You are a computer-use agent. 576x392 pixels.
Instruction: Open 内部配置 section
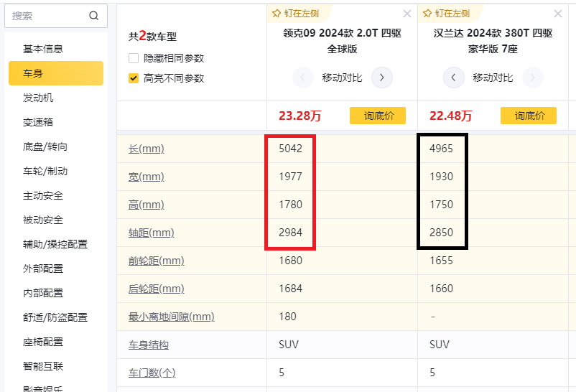click(x=43, y=293)
